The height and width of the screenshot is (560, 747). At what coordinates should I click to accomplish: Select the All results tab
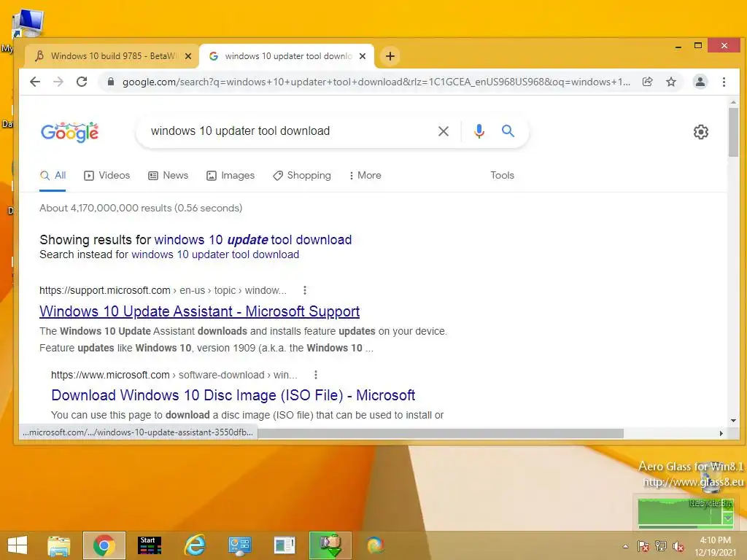tap(53, 176)
